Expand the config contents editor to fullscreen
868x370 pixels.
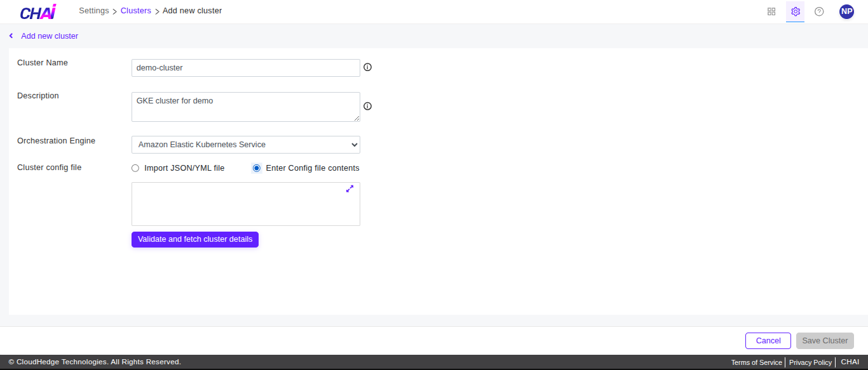349,188
